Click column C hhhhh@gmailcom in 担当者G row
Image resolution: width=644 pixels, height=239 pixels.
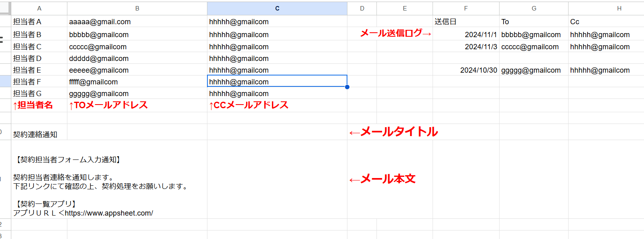[x=277, y=93]
